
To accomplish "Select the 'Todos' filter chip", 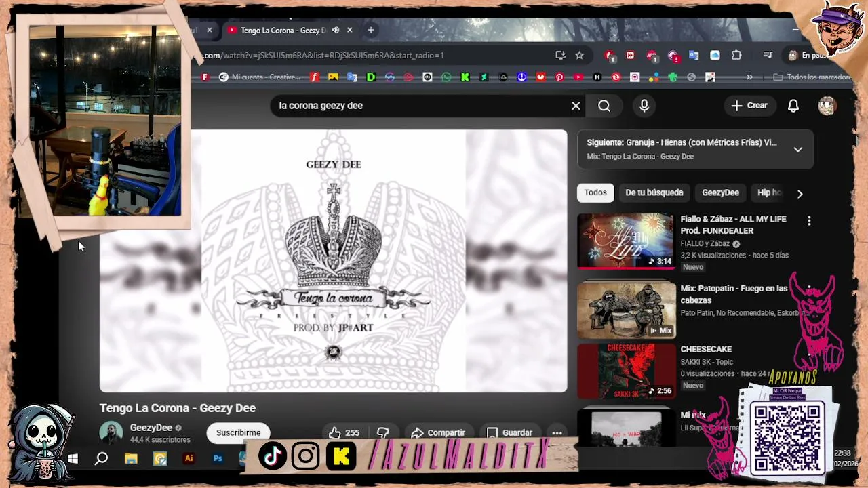I will pos(595,192).
